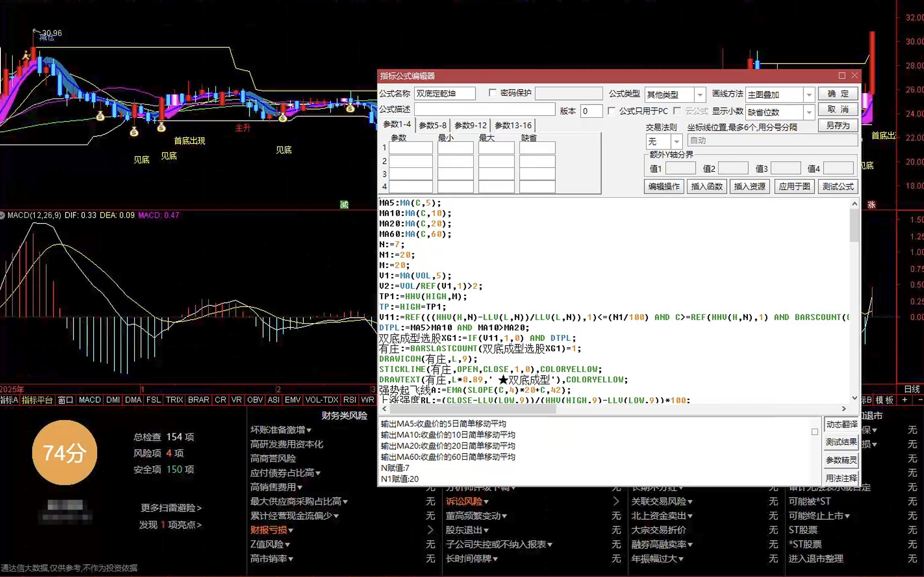The width and height of the screenshot is (924, 577).
Task: Click the 测试公式 button
Action: click(837, 187)
